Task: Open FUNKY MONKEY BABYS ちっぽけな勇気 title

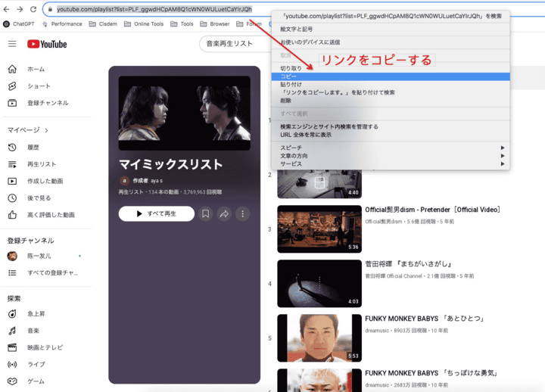Action: pyautogui.click(x=431, y=373)
